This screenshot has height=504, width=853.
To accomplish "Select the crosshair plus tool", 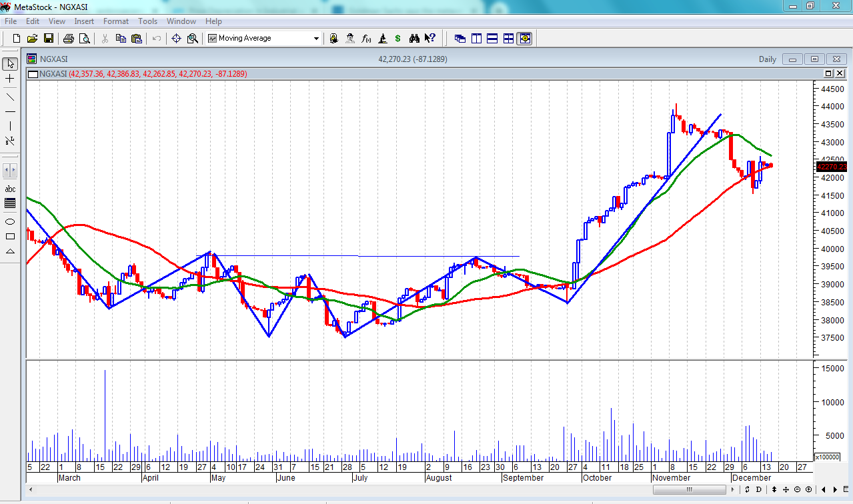I will point(10,79).
